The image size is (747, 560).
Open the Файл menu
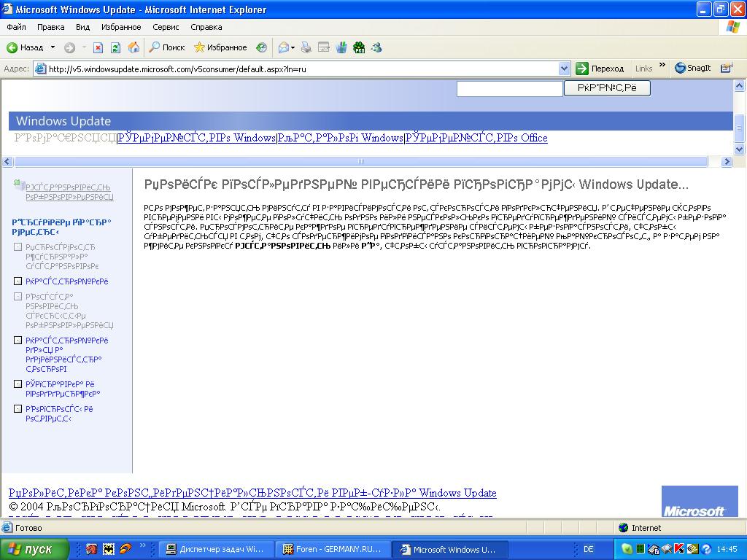[16, 27]
